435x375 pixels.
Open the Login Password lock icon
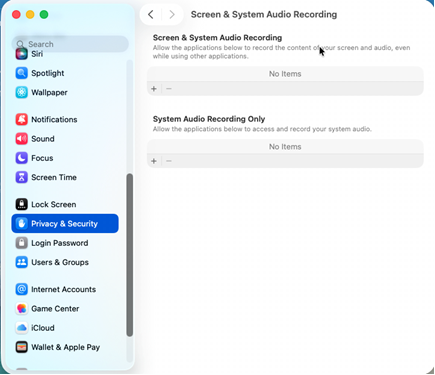22,243
